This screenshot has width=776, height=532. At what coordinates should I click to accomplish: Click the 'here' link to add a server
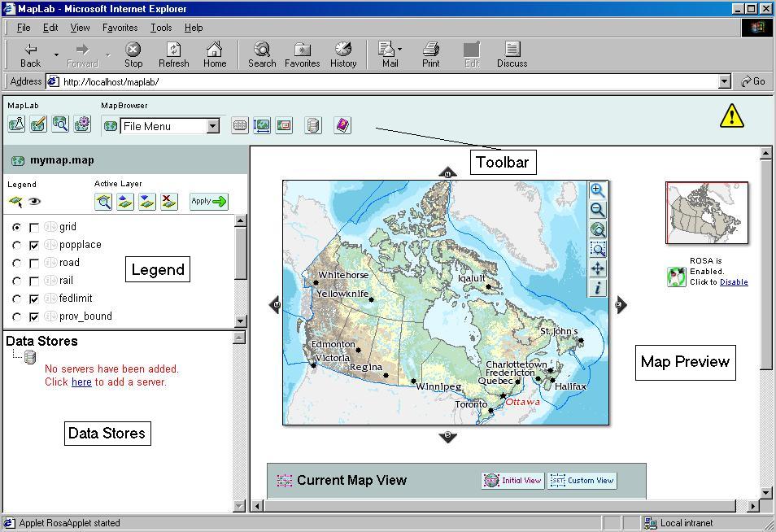pyautogui.click(x=81, y=382)
